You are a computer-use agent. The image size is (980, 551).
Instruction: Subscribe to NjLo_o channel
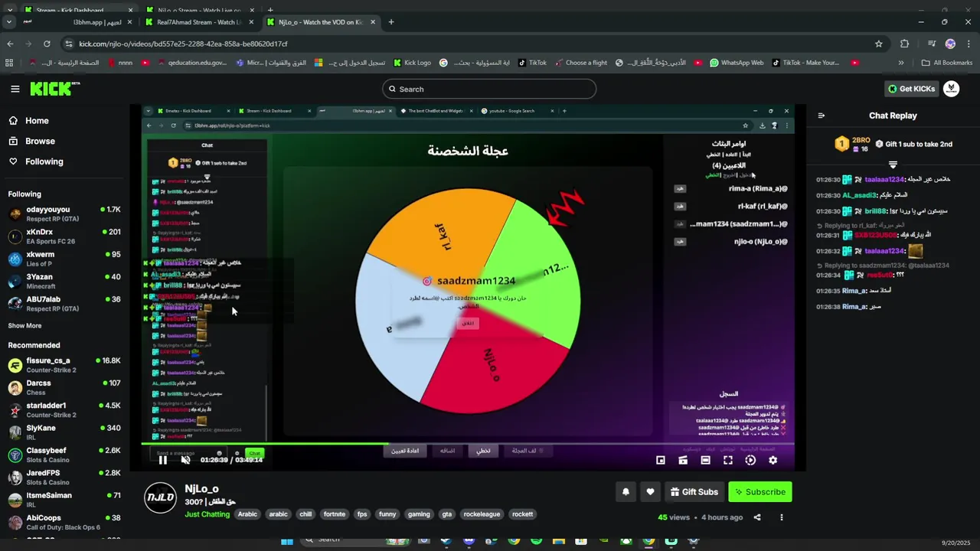pyautogui.click(x=759, y=492)
